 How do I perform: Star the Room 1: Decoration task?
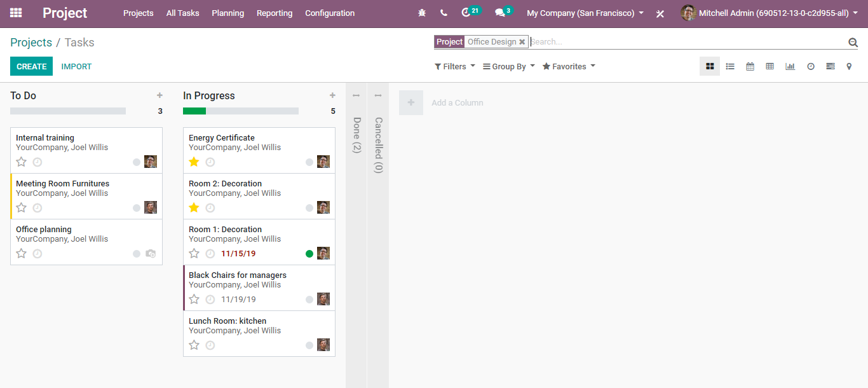[194, 253]
